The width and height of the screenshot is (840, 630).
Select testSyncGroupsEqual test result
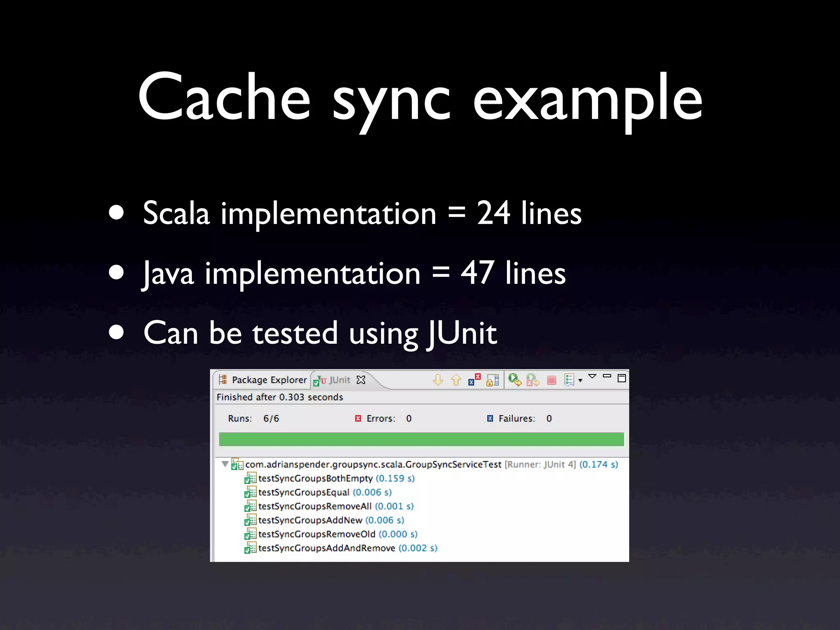(x=318, y=492)
